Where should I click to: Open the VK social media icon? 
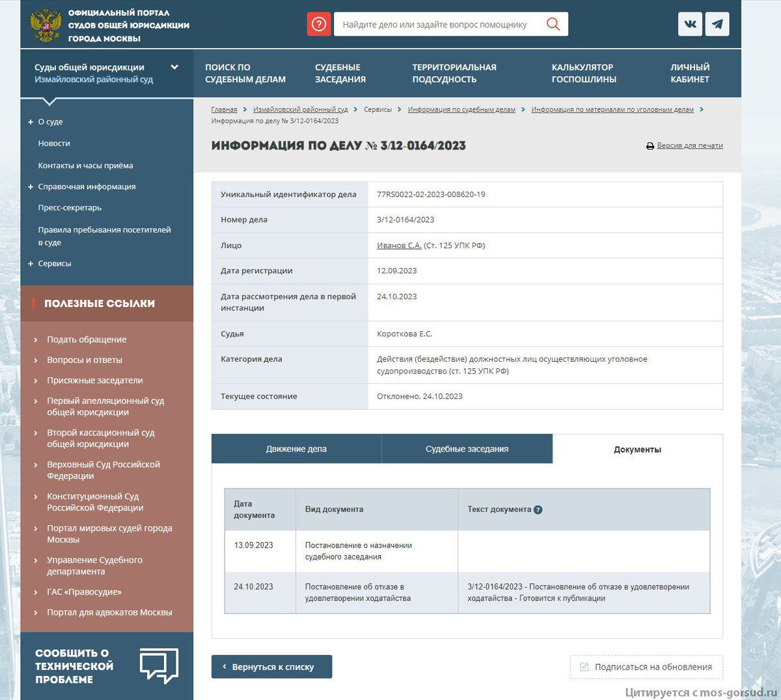click(690, 23)
